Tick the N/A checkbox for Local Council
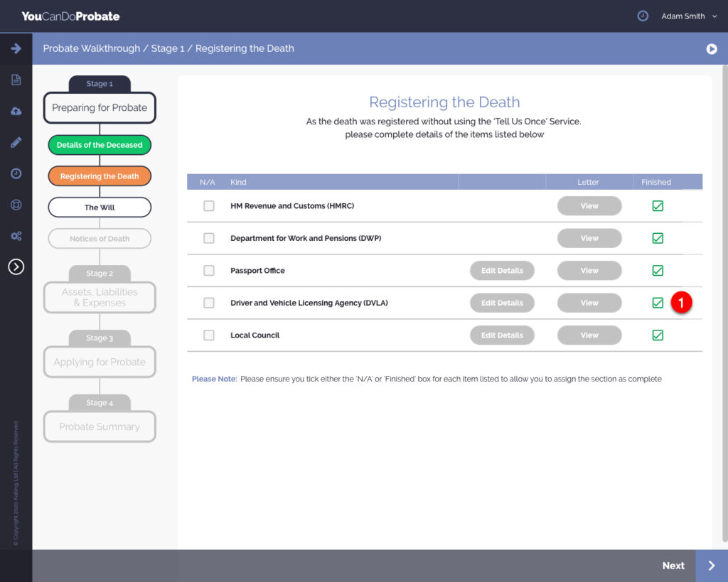Viewport: 728px width, 582px height. coord(208,335)
